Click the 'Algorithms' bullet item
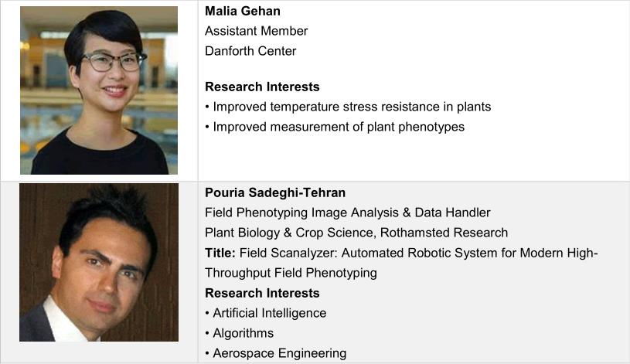The height and width of the screenshot is (364, 630). click(x=243, y=333)
